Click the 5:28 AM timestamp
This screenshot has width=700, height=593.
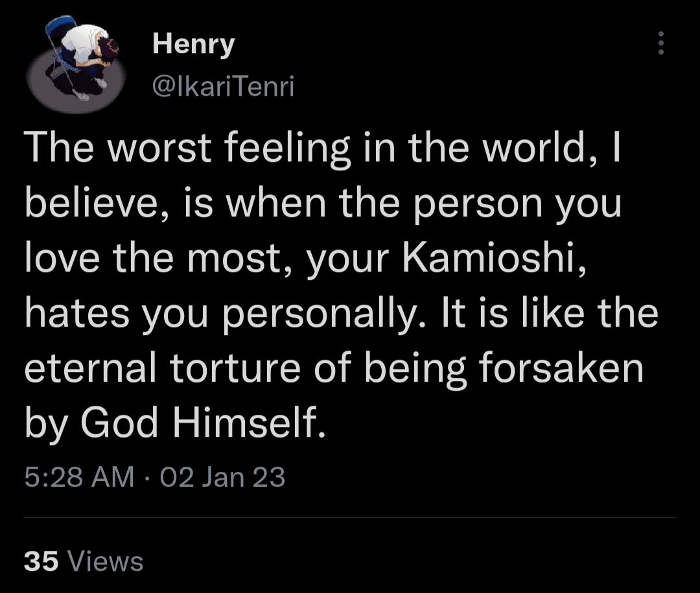tap(79, 476)
